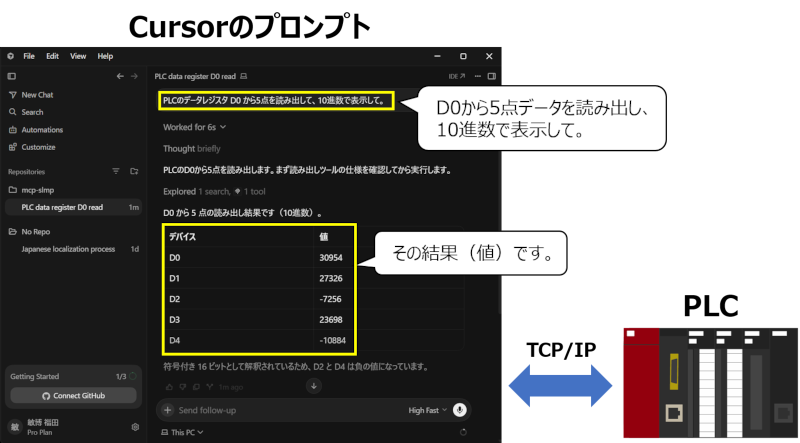This screenshot has height=443, width=800.
Task: Click the D4 value -10884 cell
Action: click(332, 340)
